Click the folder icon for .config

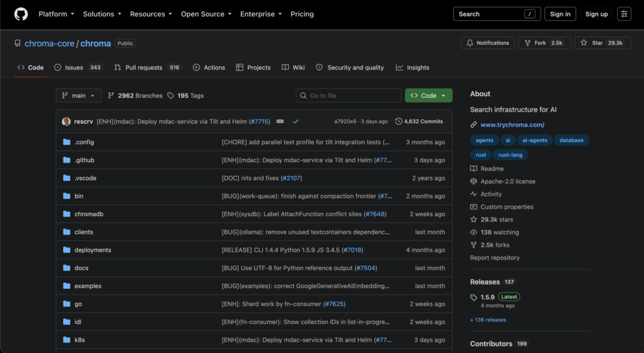(x=67, y=142)
